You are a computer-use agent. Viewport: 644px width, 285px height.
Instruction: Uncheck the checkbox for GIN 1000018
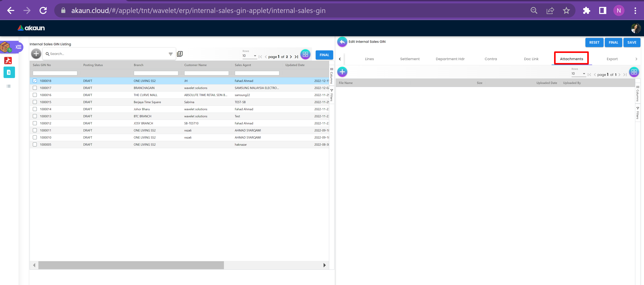click(x=35, y=81)
